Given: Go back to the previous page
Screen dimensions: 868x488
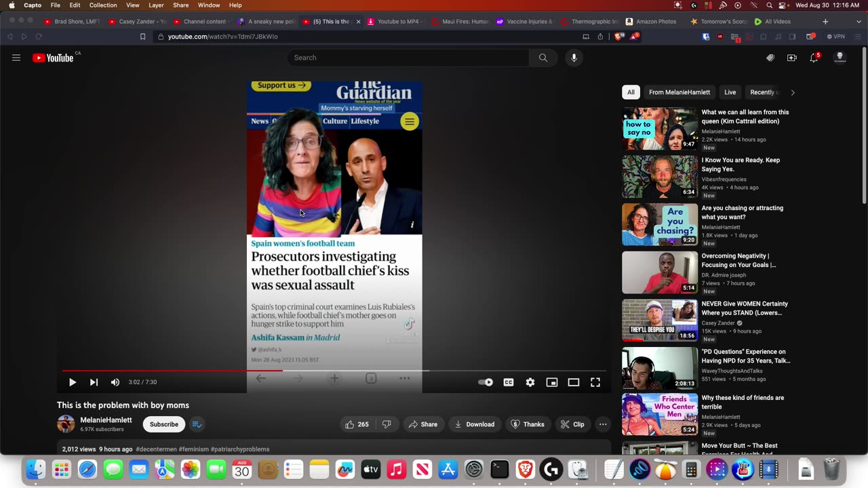Looking at the screenshot, I should pyautogui.click(x=10, y=37).
